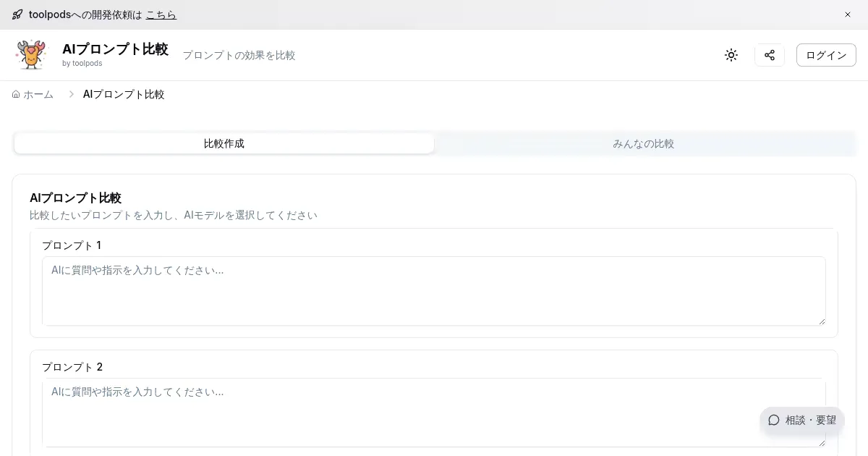Open the share icon button
Viewport: 868px width, 456px height.
click(x=770, y=55)
